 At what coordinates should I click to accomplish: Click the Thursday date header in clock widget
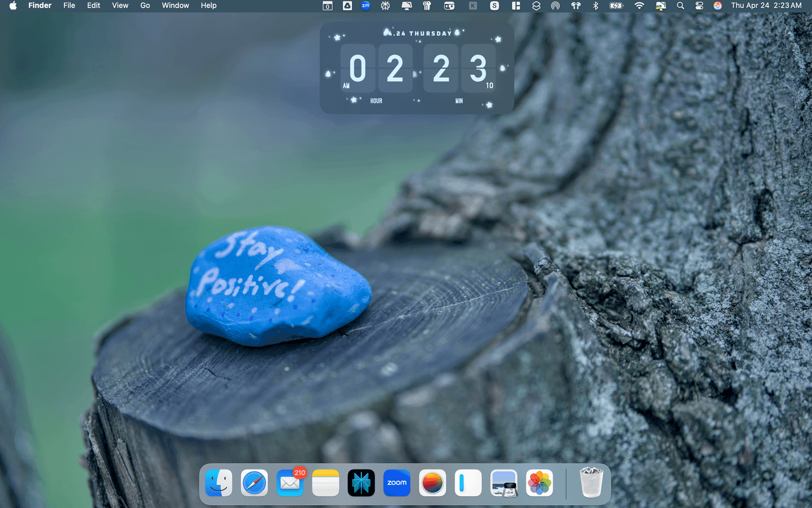[x=418, y=33]
